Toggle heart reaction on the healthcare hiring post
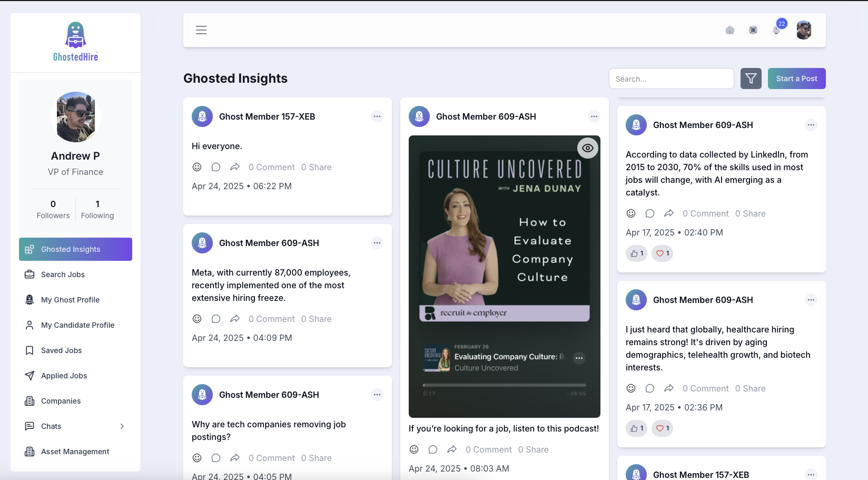This screenshot has height=480, width=868. 663,428
